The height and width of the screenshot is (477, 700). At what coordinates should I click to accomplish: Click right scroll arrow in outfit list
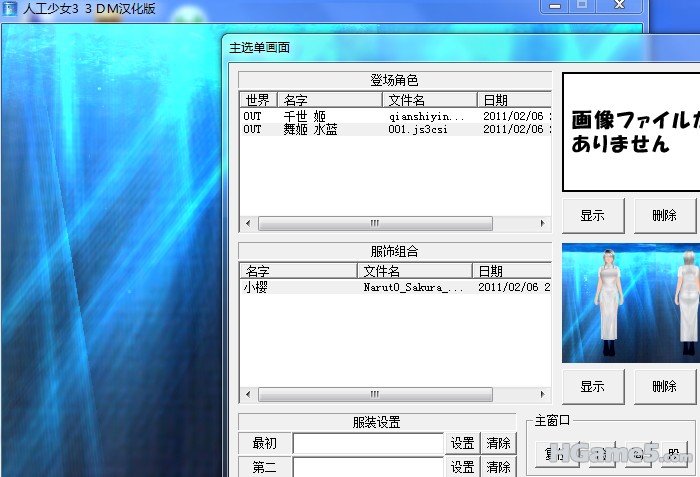pyautogui.click(x=543, y=395)
